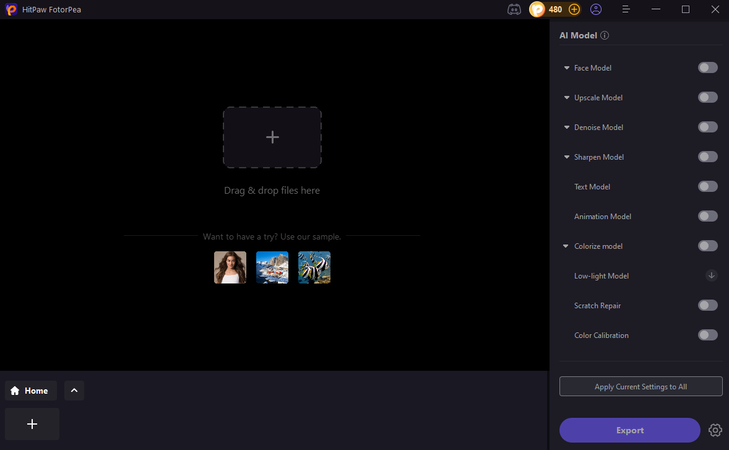
Task: Collapse the bottom panel with the chevron
Action: pos(74,391)
